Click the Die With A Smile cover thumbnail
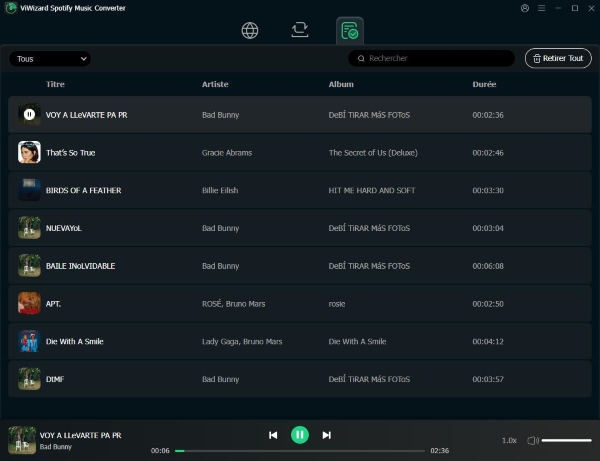Image resolution: width=600 pixels, height=461 pixels. 29,341
